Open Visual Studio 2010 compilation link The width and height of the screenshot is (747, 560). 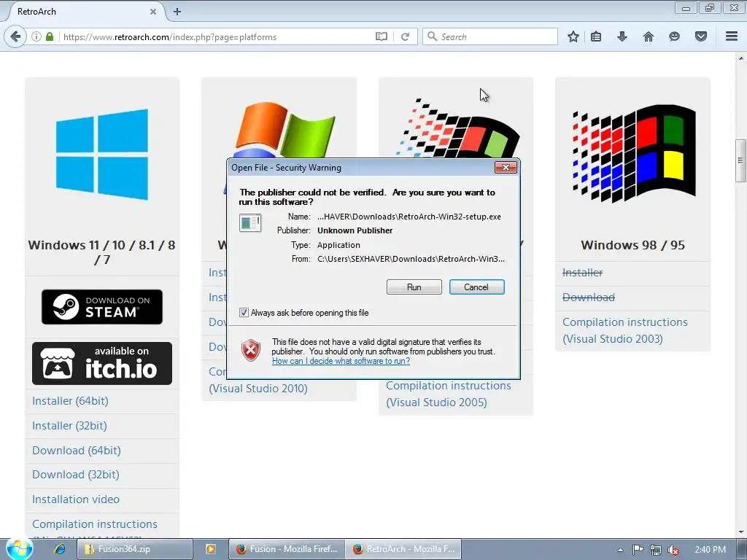[x=258, y=389]
